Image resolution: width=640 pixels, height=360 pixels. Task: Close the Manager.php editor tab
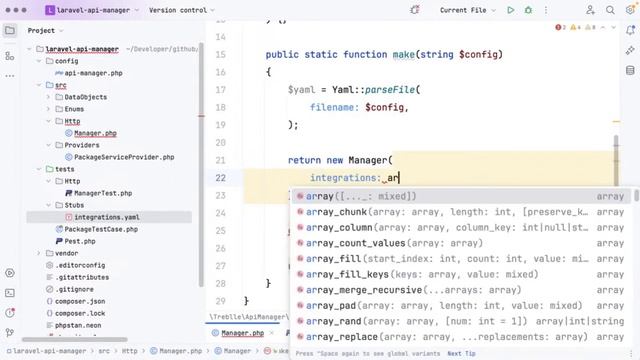point(272,333)
